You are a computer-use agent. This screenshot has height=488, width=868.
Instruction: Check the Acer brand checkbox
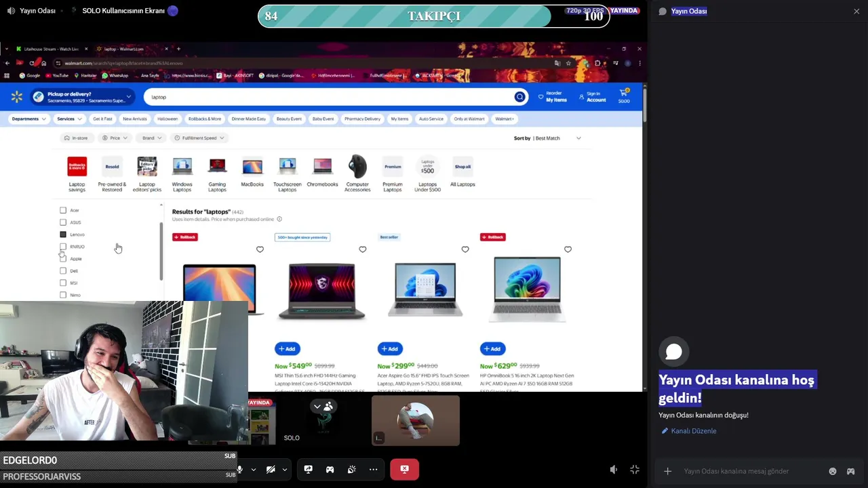(63, 210)
